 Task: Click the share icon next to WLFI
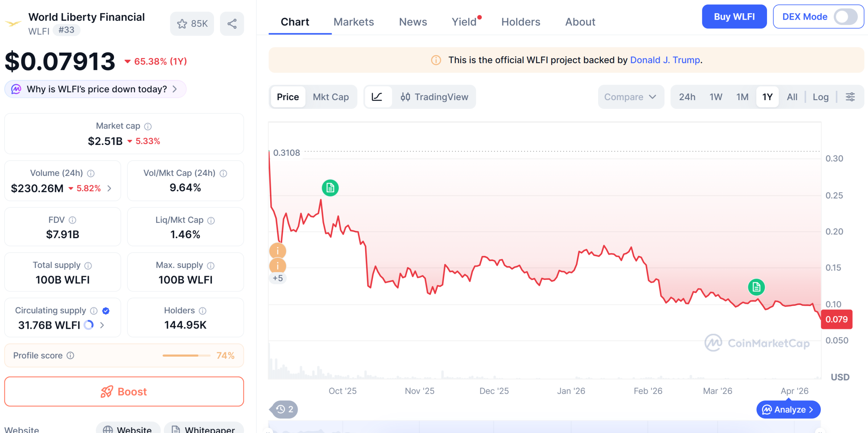click(x=232, y=23)
